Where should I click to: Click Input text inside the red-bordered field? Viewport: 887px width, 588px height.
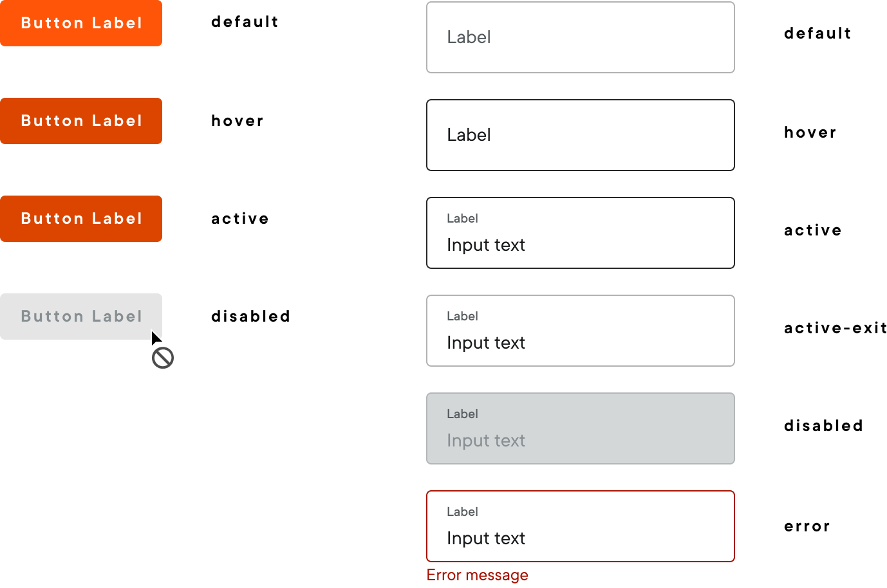pyautogui.click(x=486, y=538)
